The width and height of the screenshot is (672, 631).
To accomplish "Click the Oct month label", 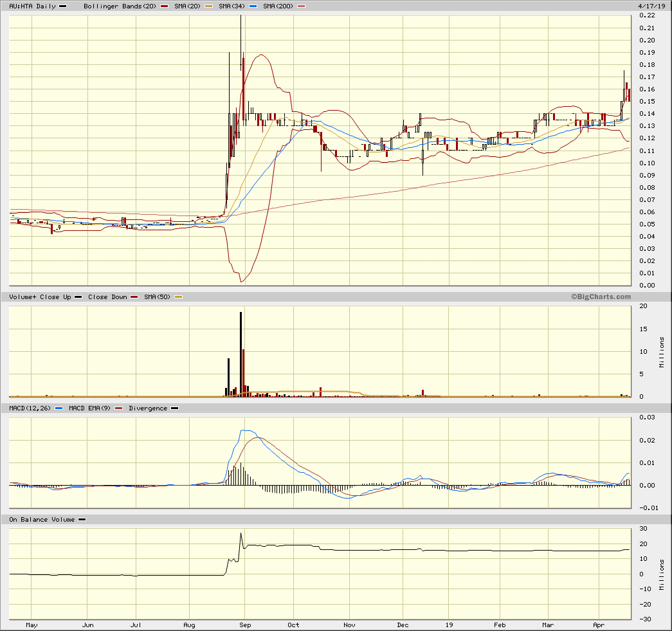I will pyautogui.click(x=294, y=625).
